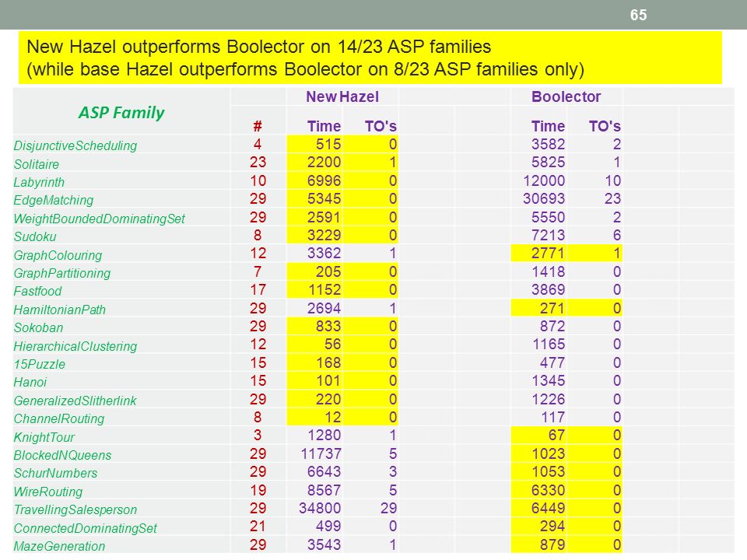Select the SchurNumbers row name
Screen dimensions: 747x560
point(55,473)
